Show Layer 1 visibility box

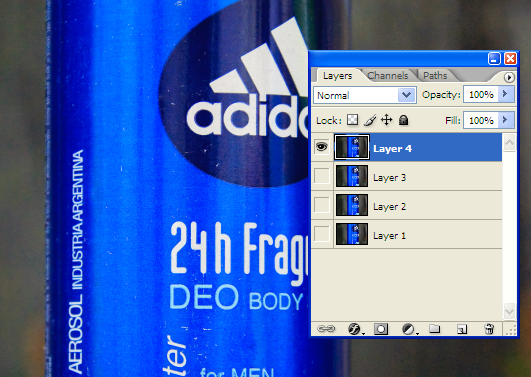click(322, 234)
